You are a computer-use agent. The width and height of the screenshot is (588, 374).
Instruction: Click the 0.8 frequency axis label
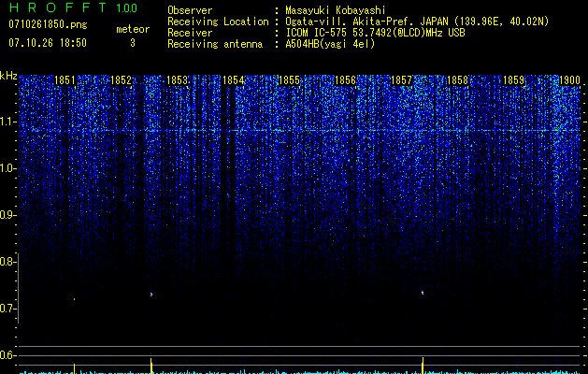tap(7, 262)
